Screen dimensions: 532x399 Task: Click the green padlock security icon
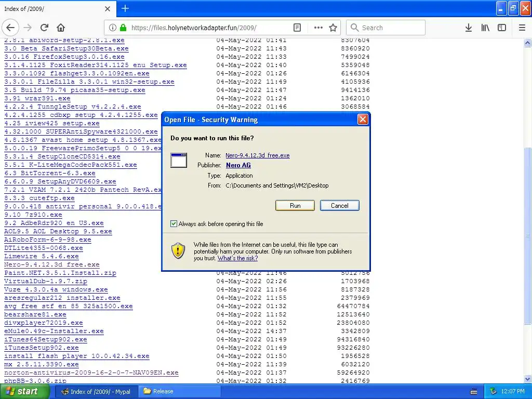[124, 28]
